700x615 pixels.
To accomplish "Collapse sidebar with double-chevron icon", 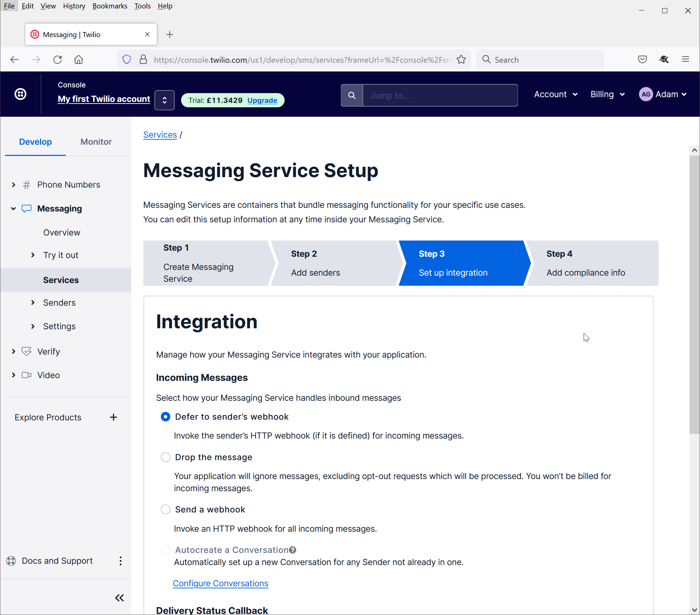I will click(x=119, y=598).
